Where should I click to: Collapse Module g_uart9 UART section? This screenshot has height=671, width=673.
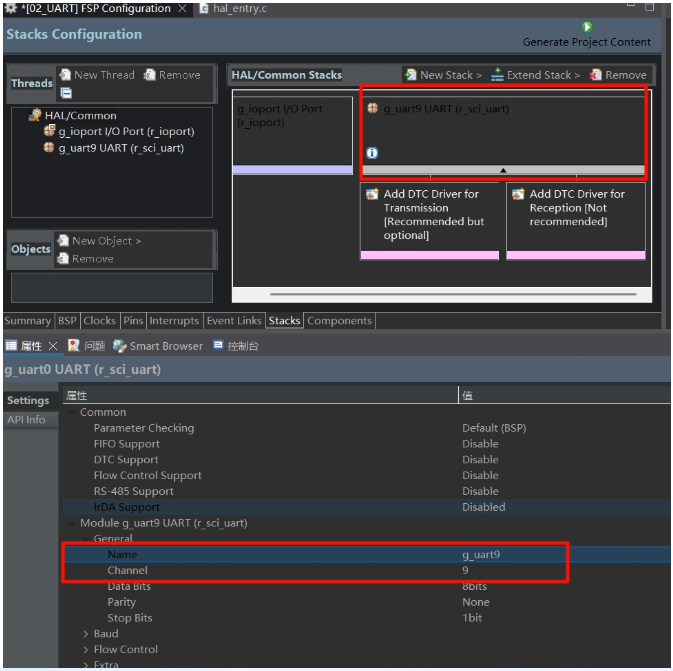tap(72, 523)
